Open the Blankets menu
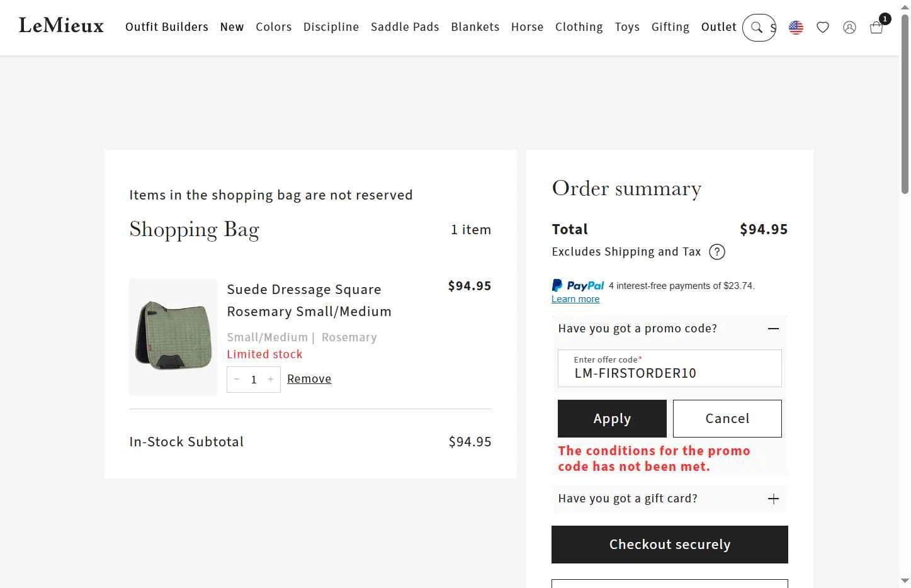The width and height of the screenshot is (911, 588). point(475,27)
